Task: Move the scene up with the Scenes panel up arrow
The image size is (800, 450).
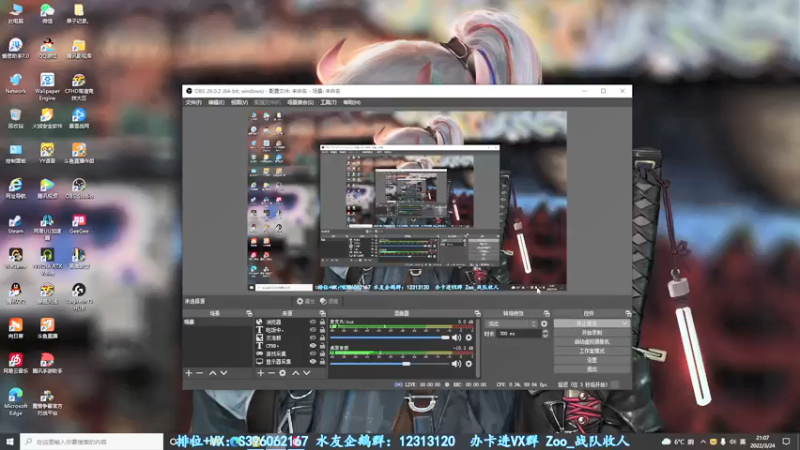Action: coord(213,373)
